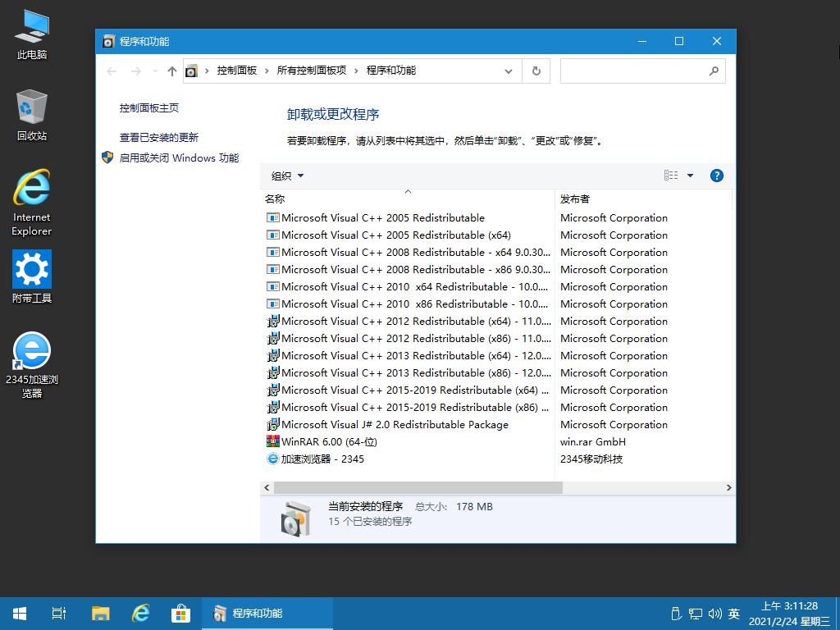The image size is (840, 630).
Task: Click the WinRAR 6.00 program icon
Action: [272, 441]
